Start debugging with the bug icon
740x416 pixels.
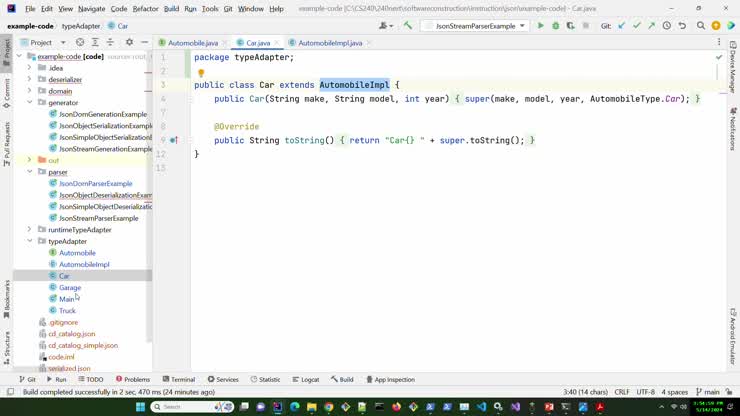555,26
